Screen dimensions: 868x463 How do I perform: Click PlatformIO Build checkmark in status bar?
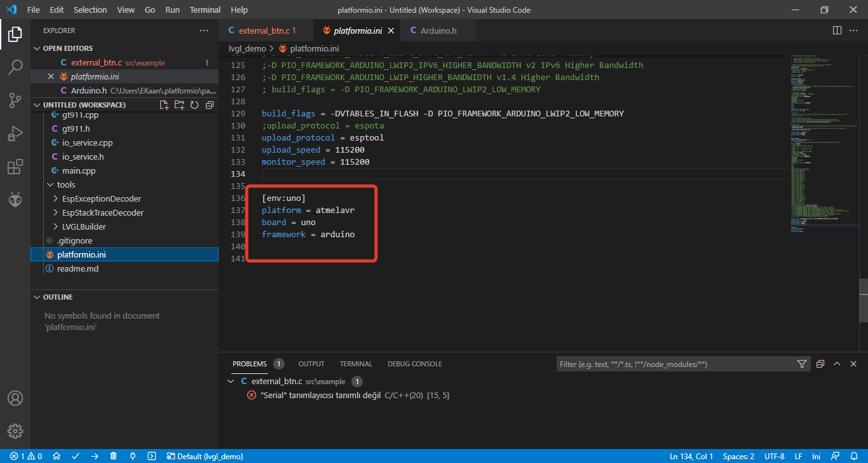pyautogui.click(x=76, y=456)
